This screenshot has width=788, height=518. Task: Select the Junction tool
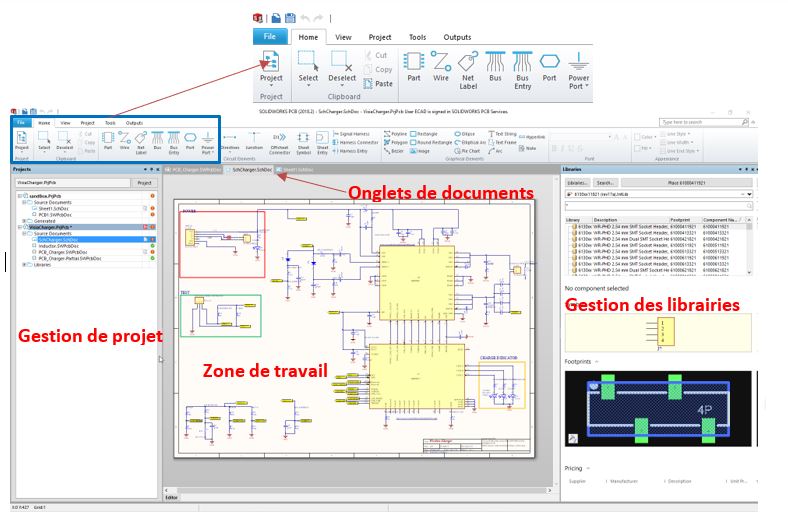(254, 142)
